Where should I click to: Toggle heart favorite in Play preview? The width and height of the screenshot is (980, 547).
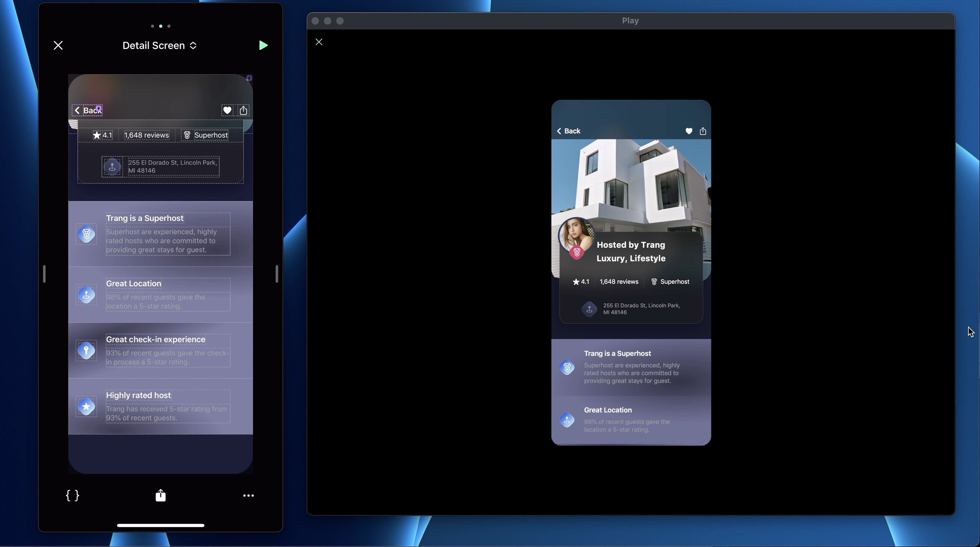pyautogui.click(x=689, y=131)
